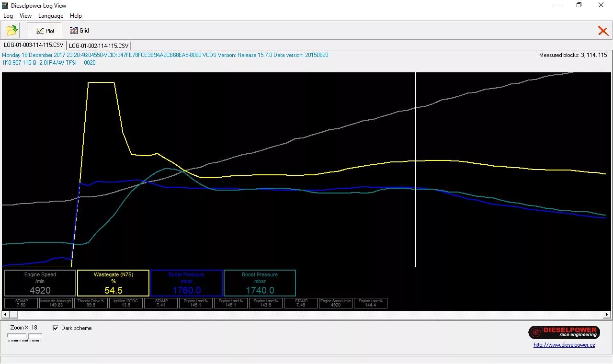
Task: Close the Dieselpower Log View window
Action: click(601, 5)
